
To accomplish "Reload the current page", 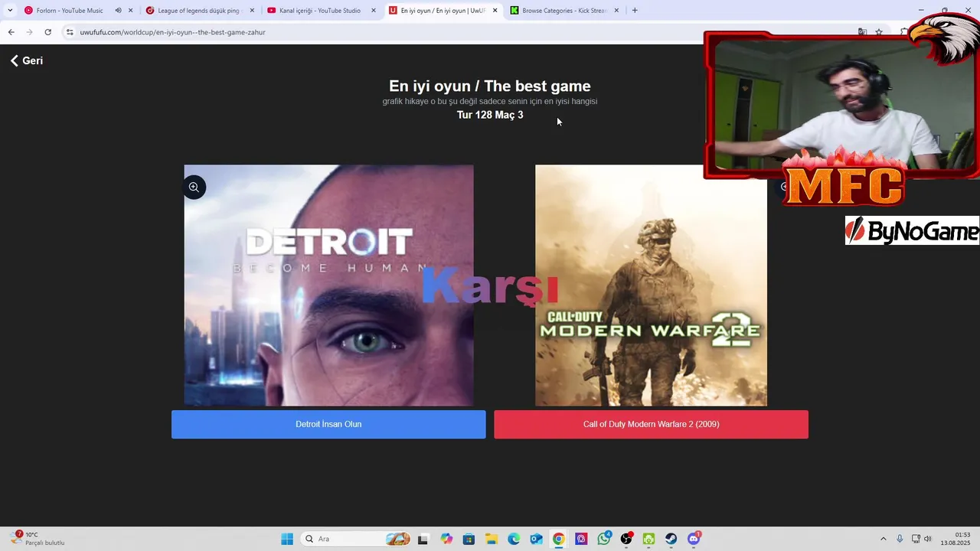I will tap(47, 32).
